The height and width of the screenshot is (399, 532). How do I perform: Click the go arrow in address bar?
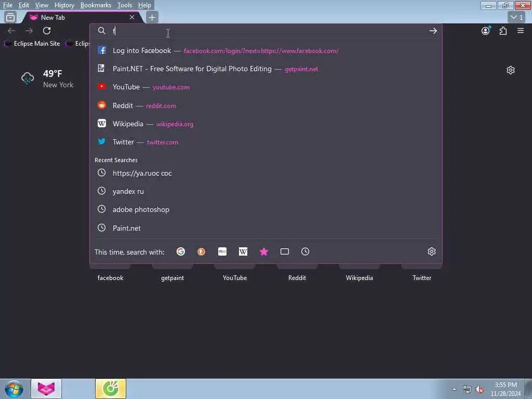(x=433, y=31)
